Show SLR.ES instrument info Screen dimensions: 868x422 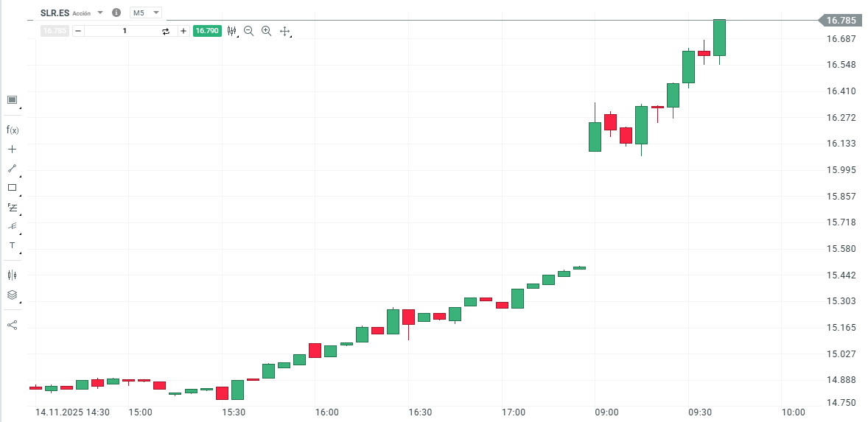[x=116, y=13]
